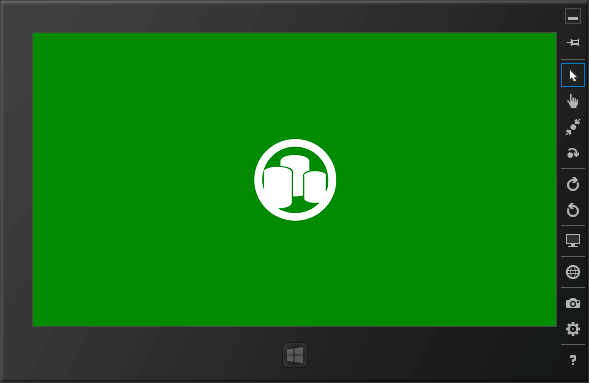This screenshot has height=383, width=589.
Task: Select mouse mode arrow pointer
Action: click(572, 75)
